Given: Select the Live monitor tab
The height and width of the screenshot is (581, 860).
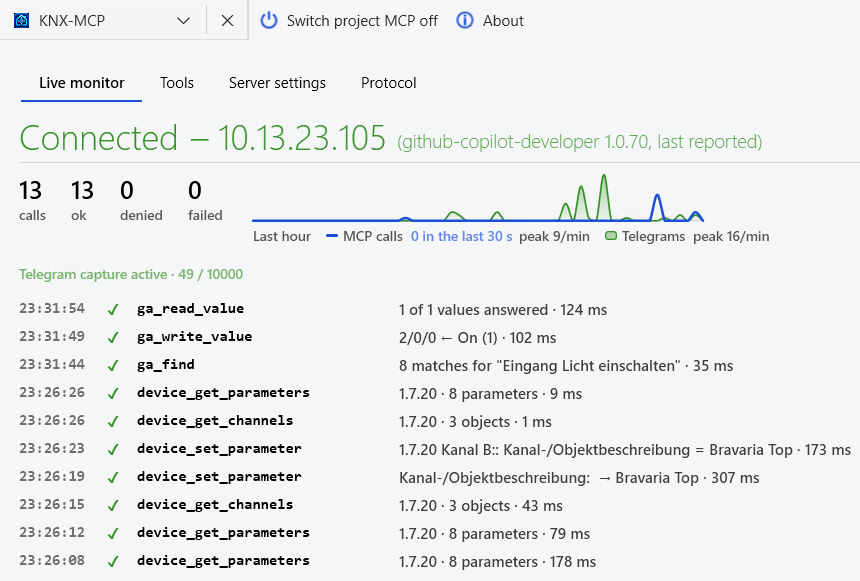Looking at the screenshot, I should pyautogui.click(x=82, y=83).
